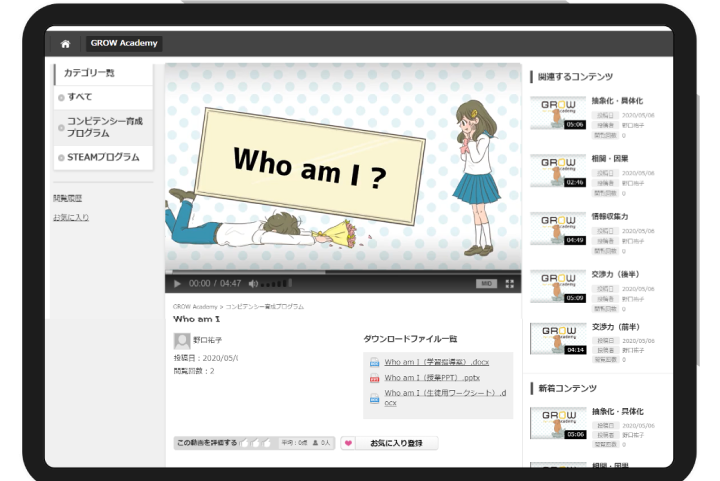Open 相関・因果 thumbnail 02:46
The height and width of the screenshot is (481, 720).
pos(558,171)
